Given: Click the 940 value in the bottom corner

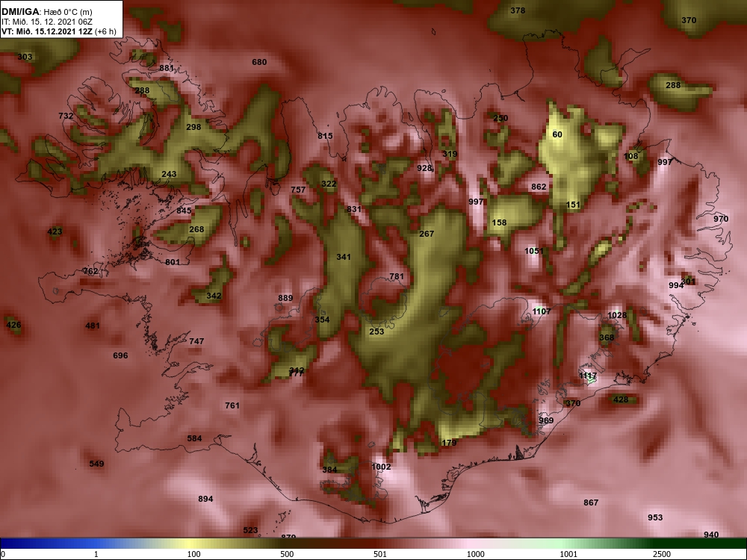Looking at the screenshot, I should pos(711,535).
